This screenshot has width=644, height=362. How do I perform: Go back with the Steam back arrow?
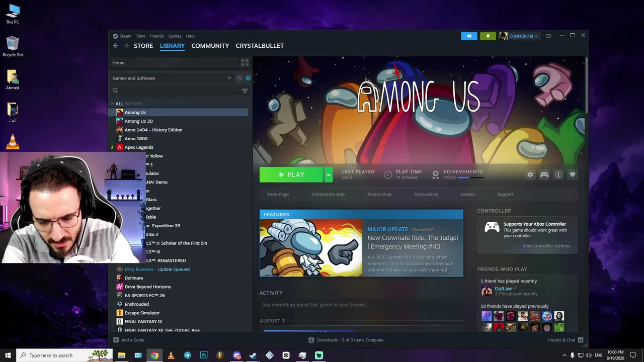(x=116, y=46)
